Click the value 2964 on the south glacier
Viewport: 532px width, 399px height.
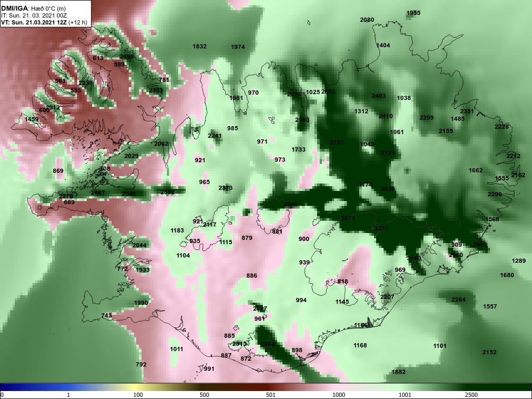pyautogui.click(x=268, y=344)
